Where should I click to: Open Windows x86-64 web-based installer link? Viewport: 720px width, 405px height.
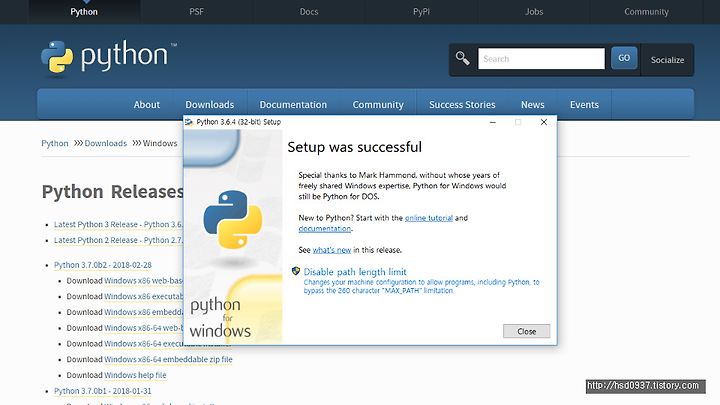click(143, 328)
